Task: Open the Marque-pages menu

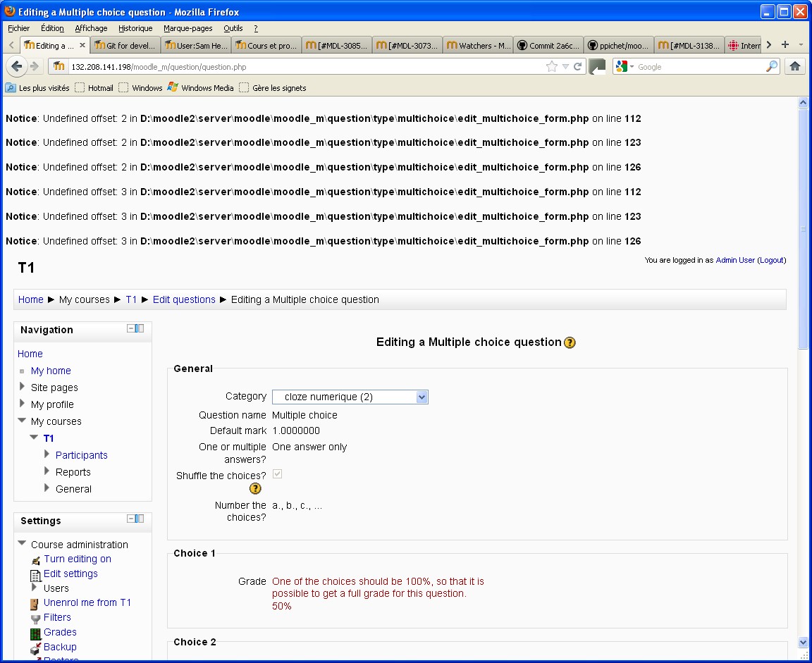Action: point(188,28)
